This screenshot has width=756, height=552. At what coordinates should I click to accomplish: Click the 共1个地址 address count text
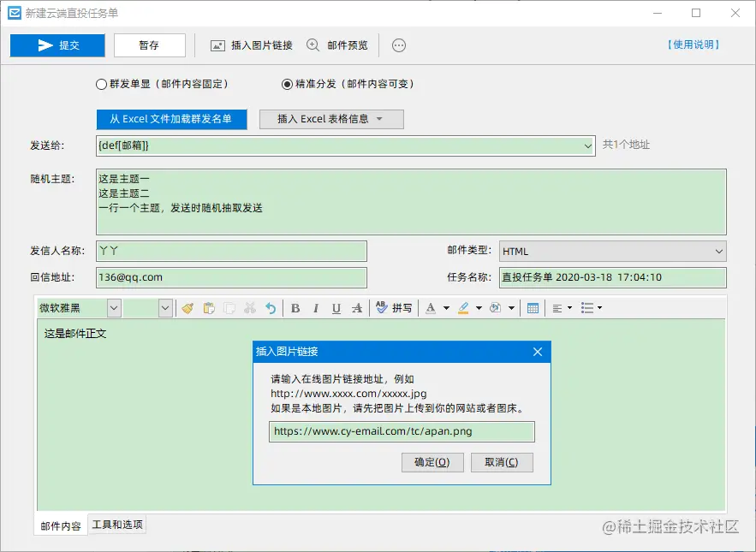(x=626, y=145)
